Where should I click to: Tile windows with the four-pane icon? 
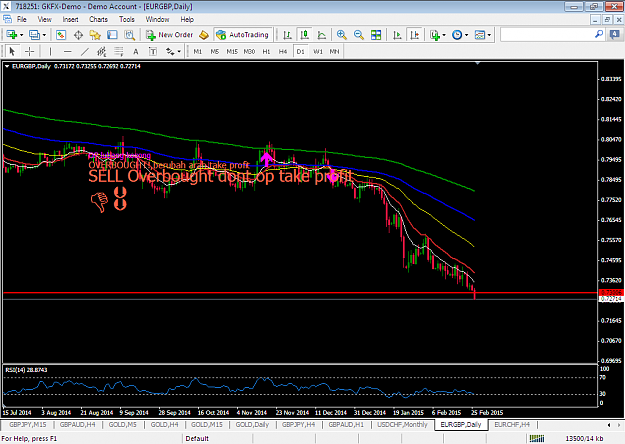coord(375,35)
